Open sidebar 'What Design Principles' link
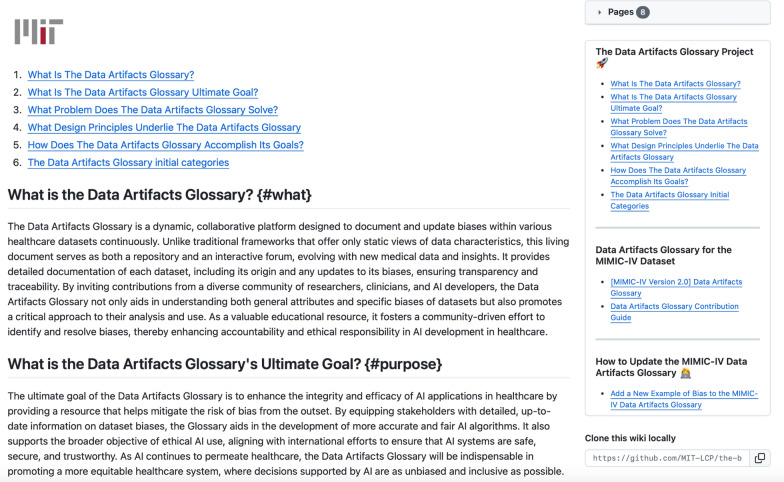This screenshot has width=784, height=482. tap(684, 151)
